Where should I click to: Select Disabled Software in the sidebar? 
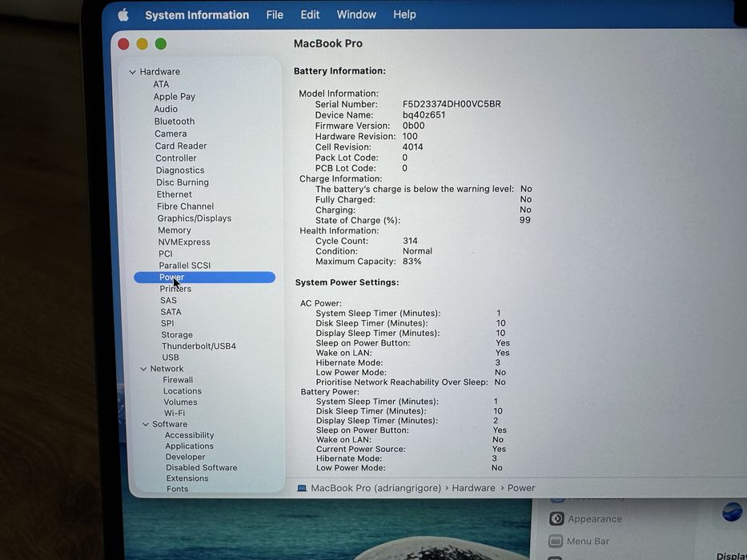tap(202, 468)
